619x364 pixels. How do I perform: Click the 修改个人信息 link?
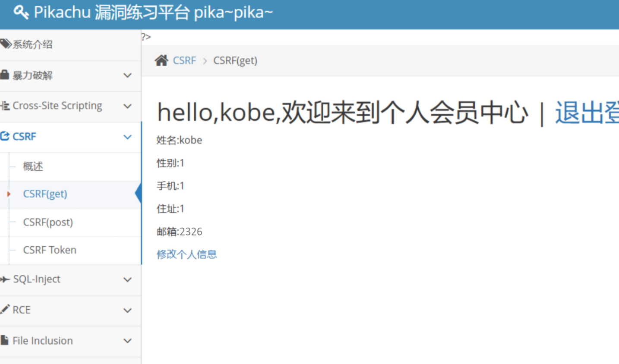coord(186,254)
